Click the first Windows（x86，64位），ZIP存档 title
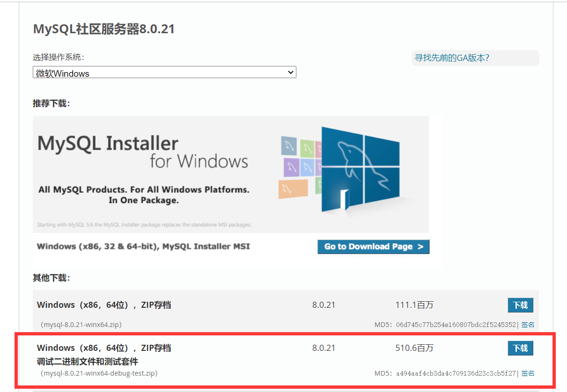 click(104, 305)
